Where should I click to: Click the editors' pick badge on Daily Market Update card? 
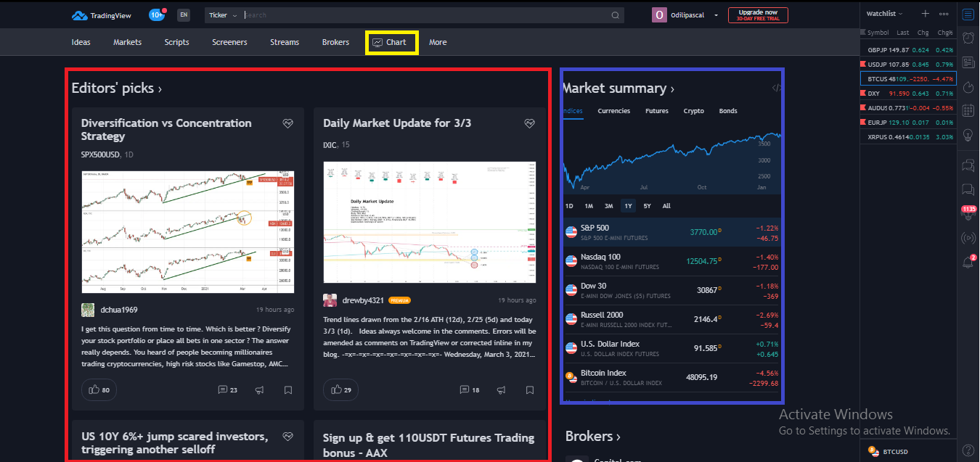pyautogui.click(x=530, y=123)
